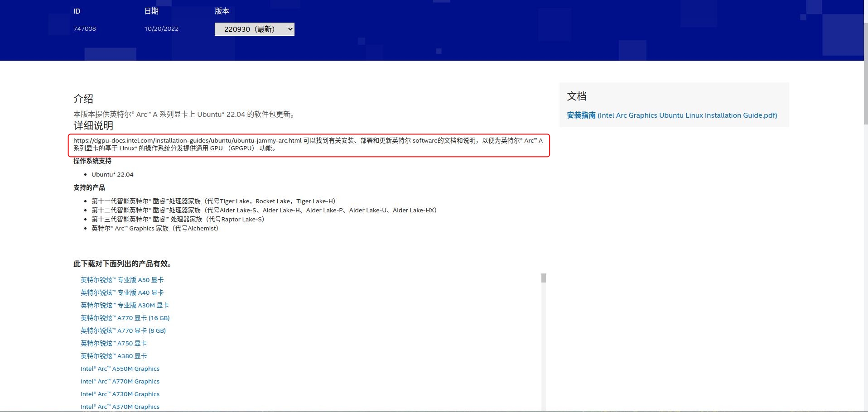Open the 英特尔锐炫 A750 显卡 product link
Viewport: 868px width, 412px height.
[x=114, y=343]
